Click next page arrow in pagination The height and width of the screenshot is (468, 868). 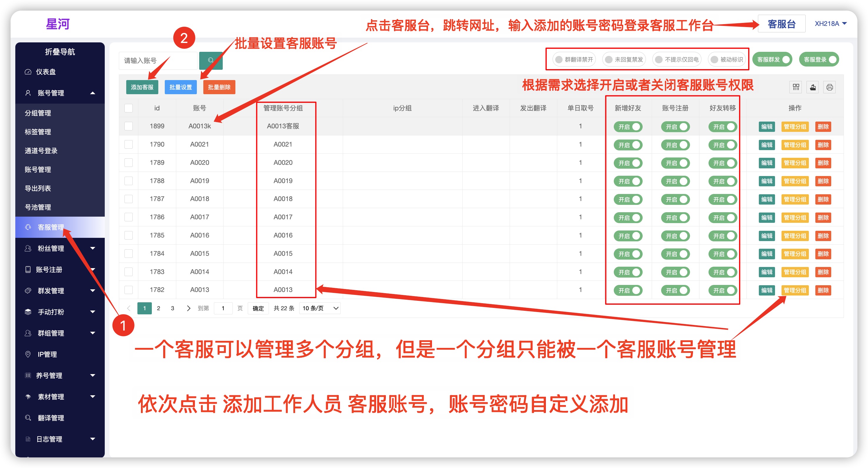coord(188,308)
